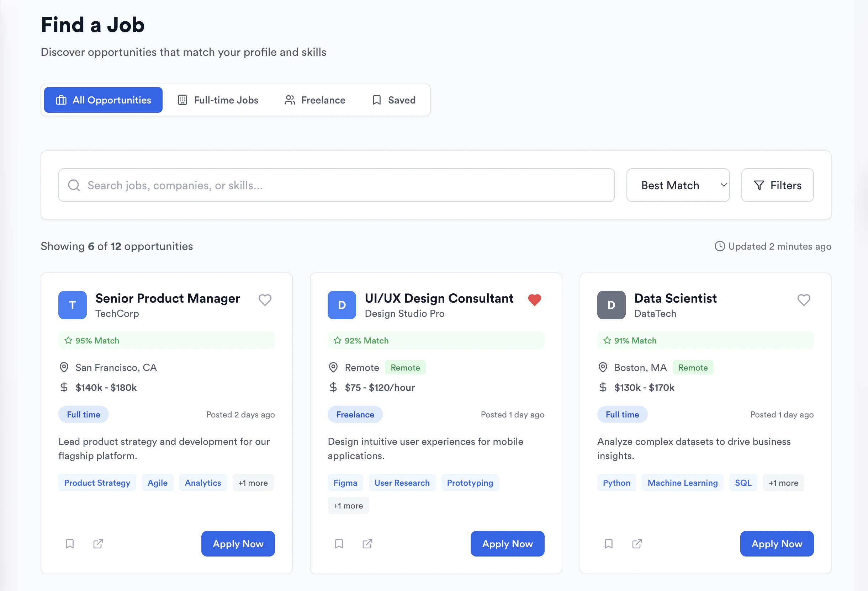The width and height of the screenshot is (868, 591).
Task: Click the briefcase icon in All Opportunities tab
Action: click(x=61, y=100)
